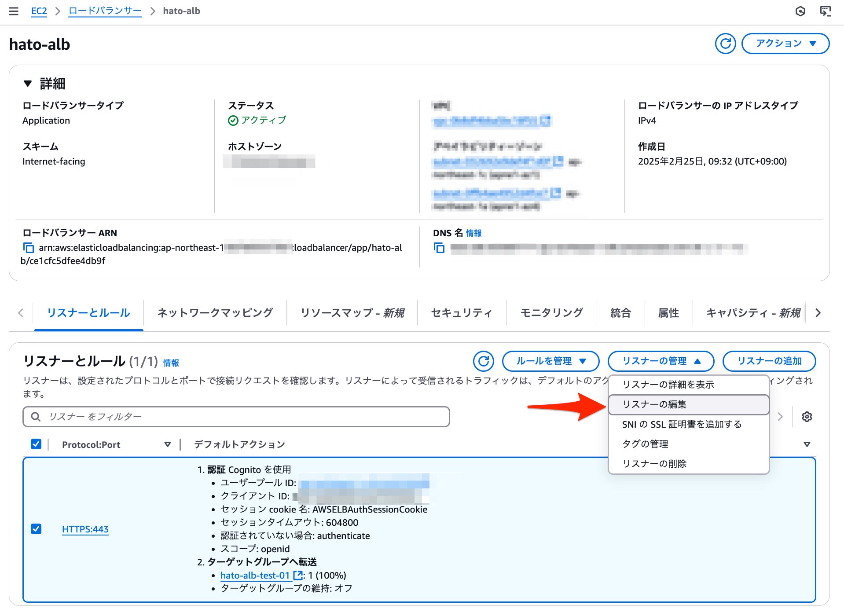Click the Application load balancer type value
Viewport: 844px width, 616px height.
click(46, 121)
